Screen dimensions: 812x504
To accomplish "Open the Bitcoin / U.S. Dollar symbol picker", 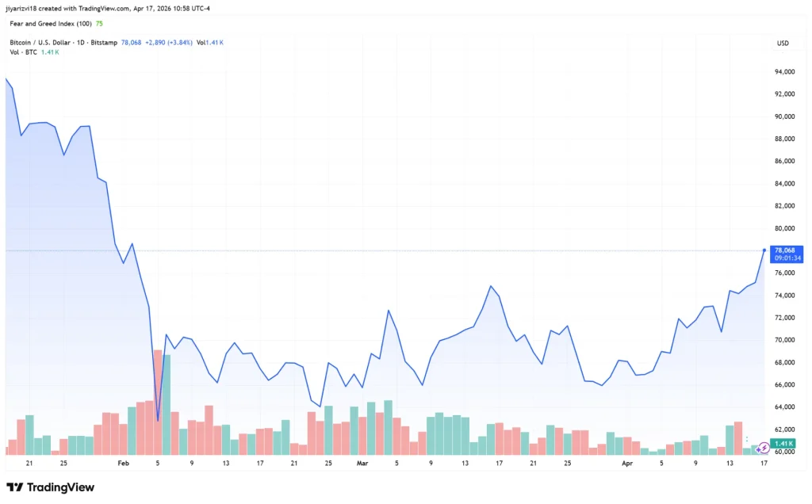I will click(x=42, y=43).
